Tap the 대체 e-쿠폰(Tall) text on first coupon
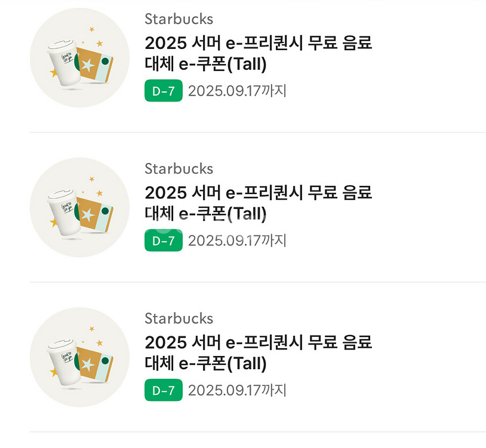The height and width of the screenshot is (448, 486). [x=205, y=64]
